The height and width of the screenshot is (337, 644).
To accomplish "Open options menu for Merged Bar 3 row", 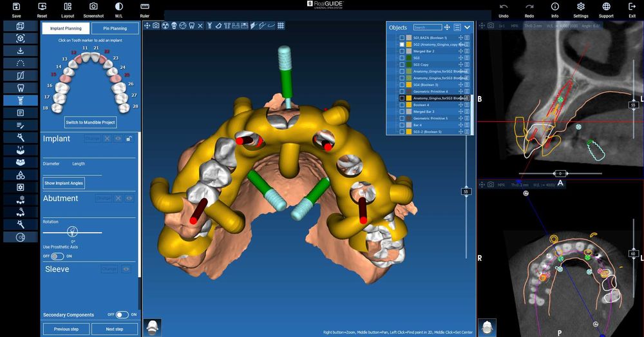I will tap(467, 111).
